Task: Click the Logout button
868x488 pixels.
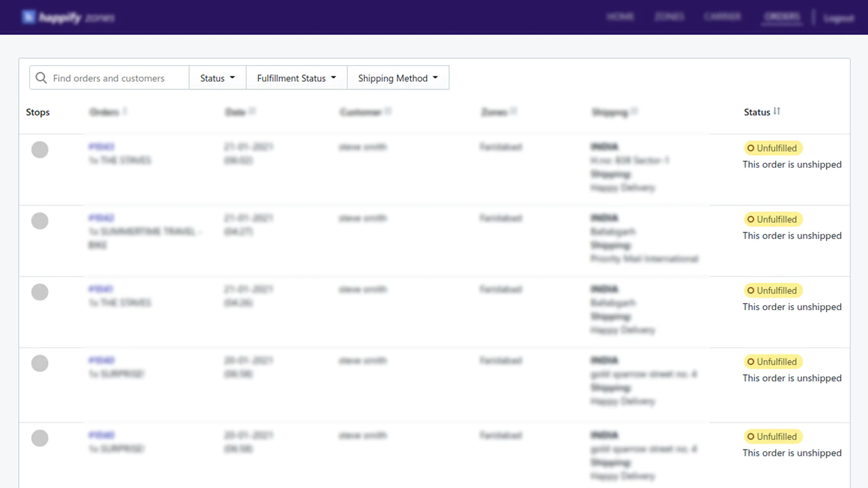Action: tap(838, 18)
